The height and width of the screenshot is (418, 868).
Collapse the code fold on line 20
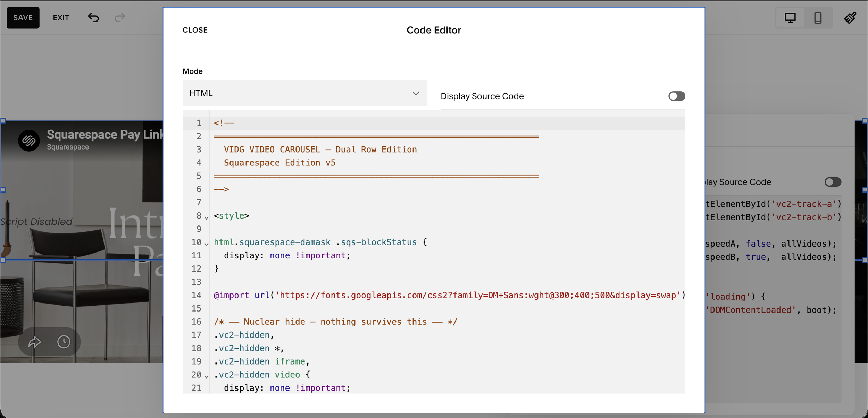pos(207,377)
